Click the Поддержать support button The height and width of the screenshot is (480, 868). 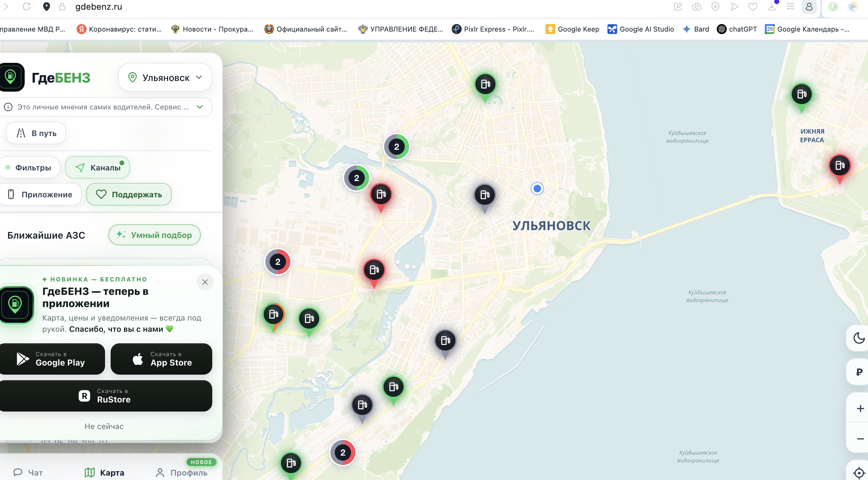(129, 195)
